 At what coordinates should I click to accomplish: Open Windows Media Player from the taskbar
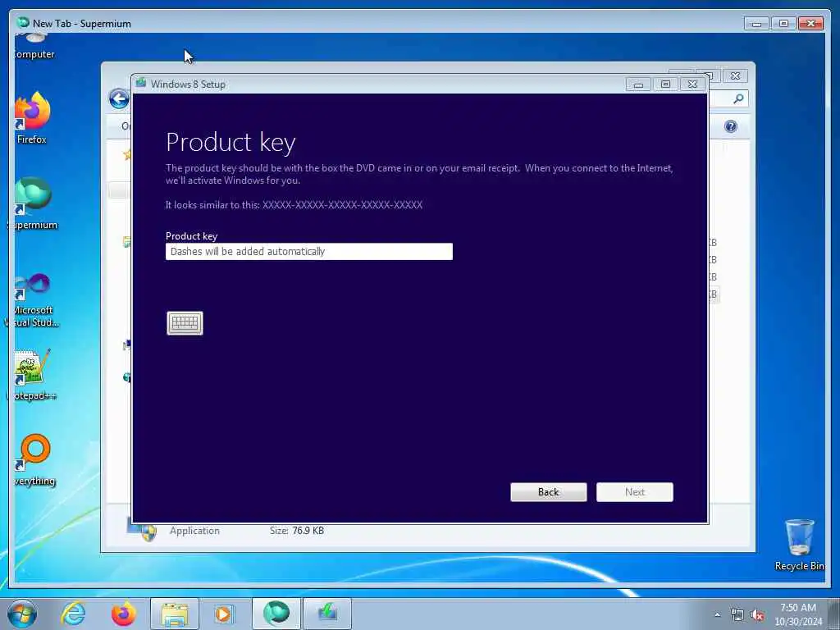[x=224, y=614]
